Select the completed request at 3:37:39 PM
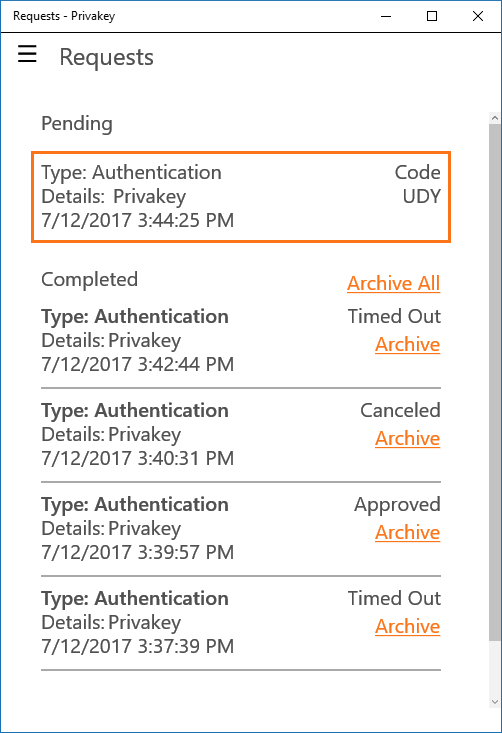Viewport: 502px width, 733px height. pos(241,623)
